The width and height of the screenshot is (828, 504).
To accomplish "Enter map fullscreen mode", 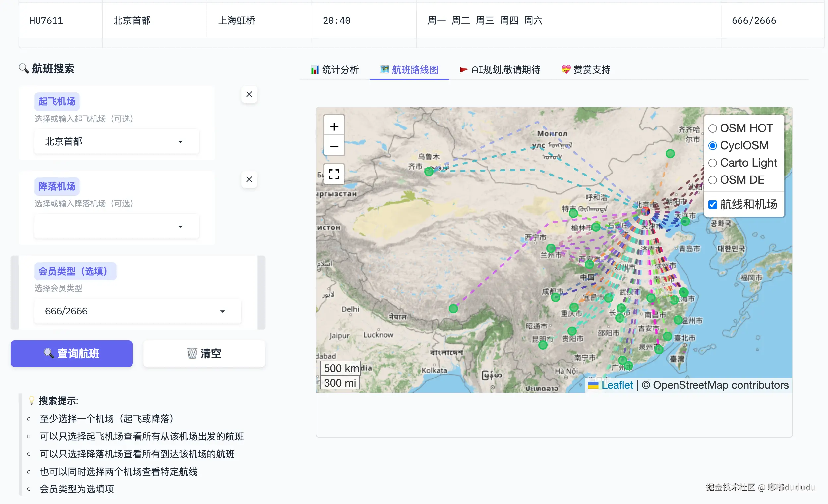I will click(334, 174).
